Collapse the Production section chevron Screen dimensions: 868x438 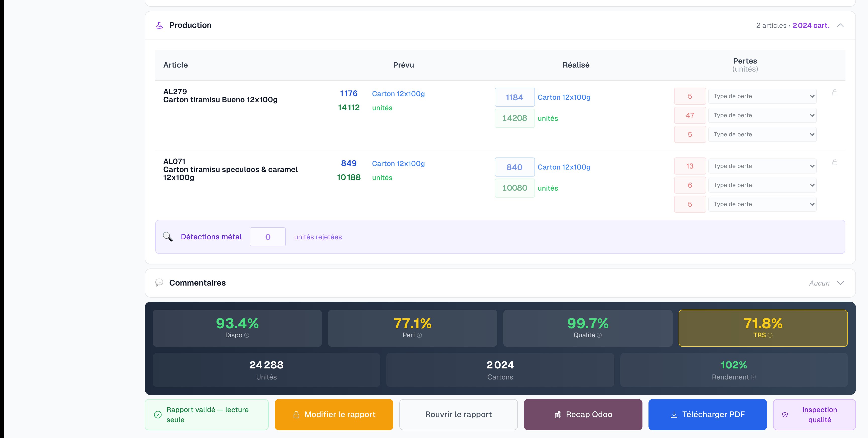[x=840, y=26]
